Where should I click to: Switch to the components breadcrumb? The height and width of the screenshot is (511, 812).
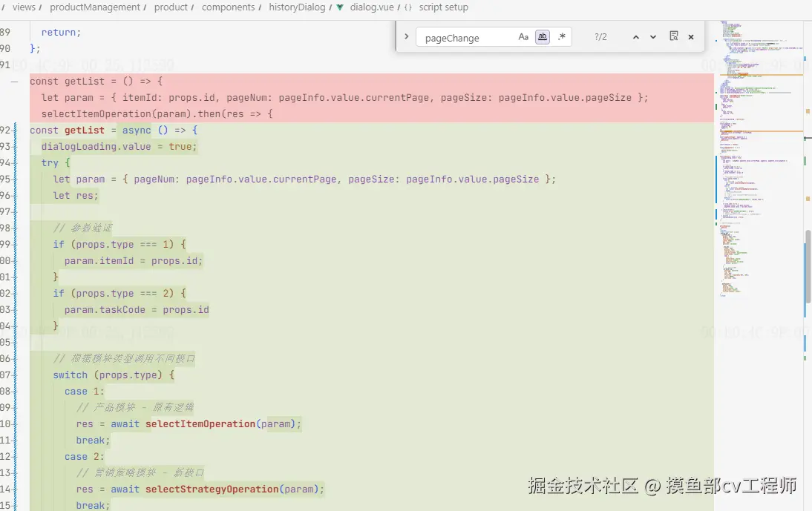tap(229, 7)
